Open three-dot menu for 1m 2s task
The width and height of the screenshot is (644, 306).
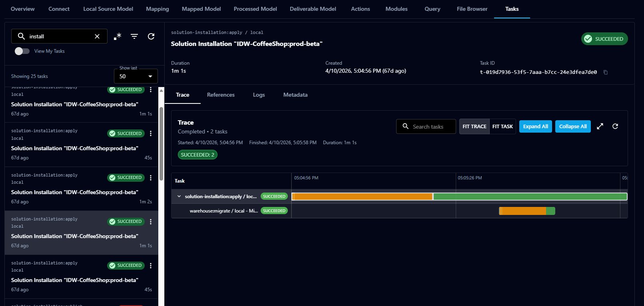151,178
